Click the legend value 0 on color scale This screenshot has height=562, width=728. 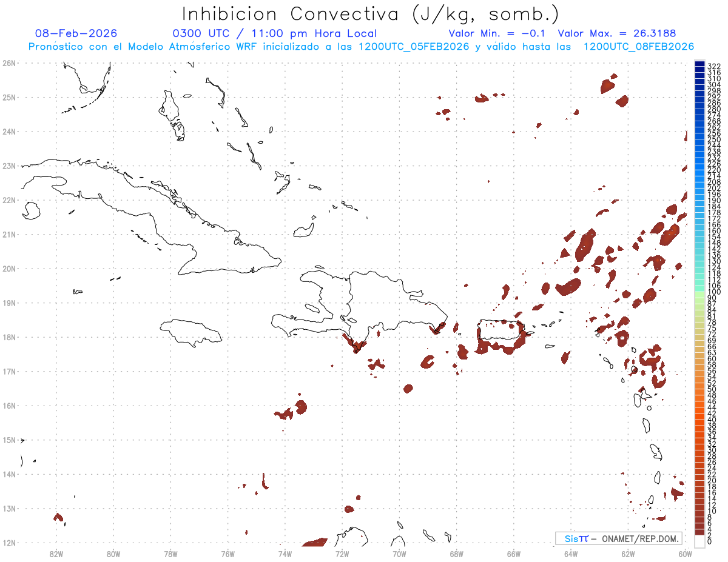point(710,541)
